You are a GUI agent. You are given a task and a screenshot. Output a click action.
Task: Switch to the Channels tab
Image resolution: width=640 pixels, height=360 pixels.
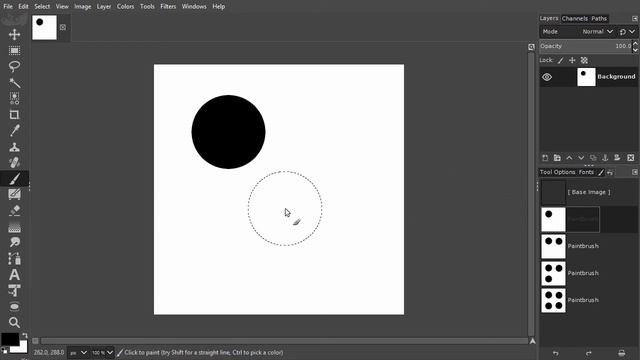click(x=574, y=18)
